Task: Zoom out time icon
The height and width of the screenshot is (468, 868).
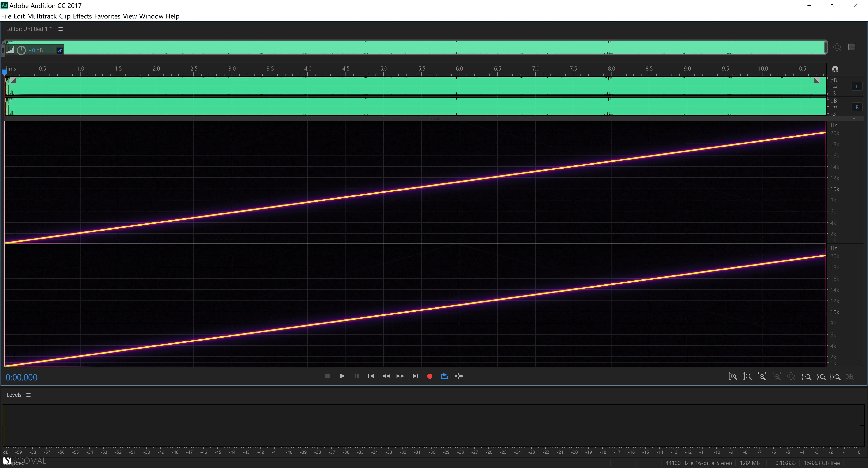Action: (x=777, y=376)
